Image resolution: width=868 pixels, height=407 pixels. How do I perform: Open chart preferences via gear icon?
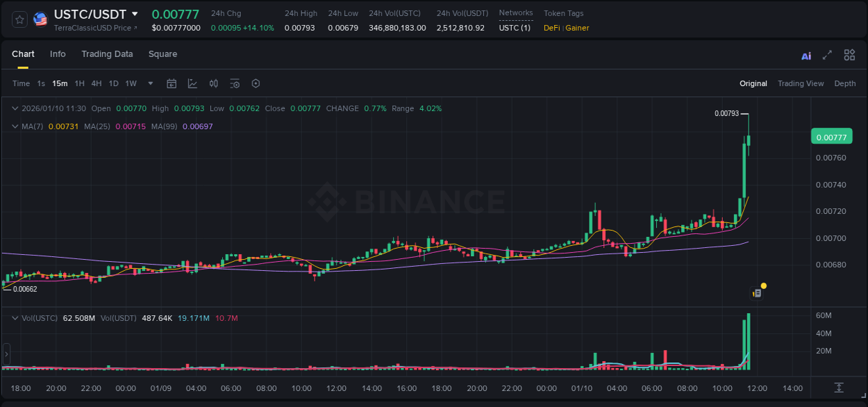tap(256, 83)
